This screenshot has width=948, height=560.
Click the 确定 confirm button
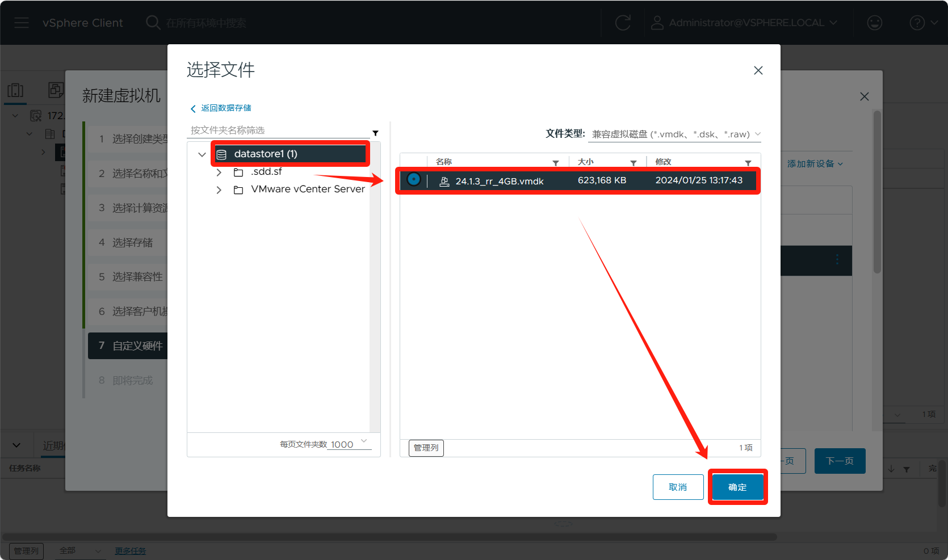[737, 487]
